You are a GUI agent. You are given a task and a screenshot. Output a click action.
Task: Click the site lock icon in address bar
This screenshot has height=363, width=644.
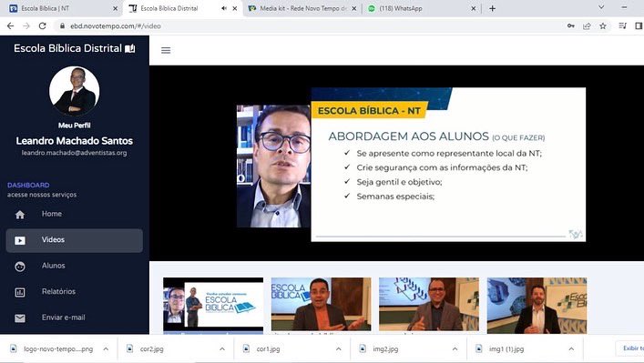(63, 25)
